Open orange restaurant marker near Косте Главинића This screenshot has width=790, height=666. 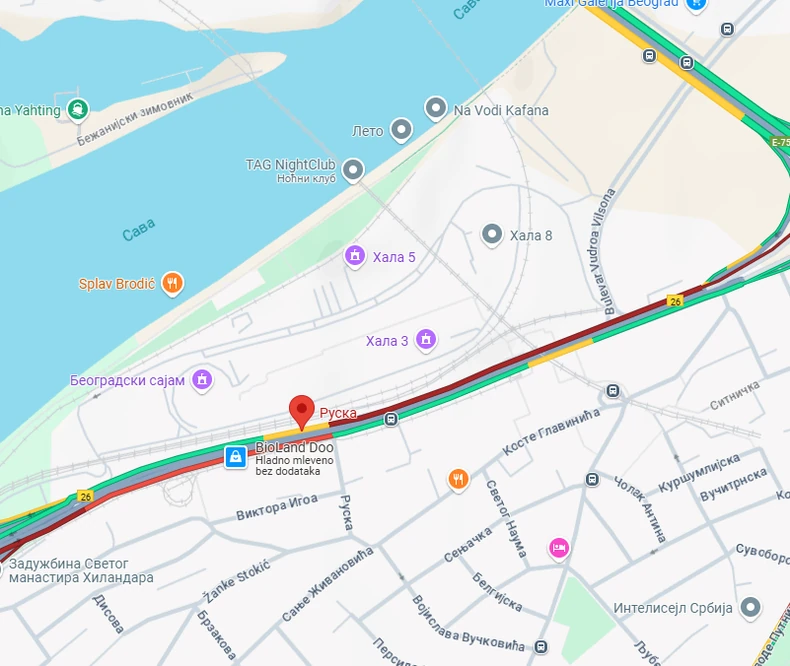[458, 480]
